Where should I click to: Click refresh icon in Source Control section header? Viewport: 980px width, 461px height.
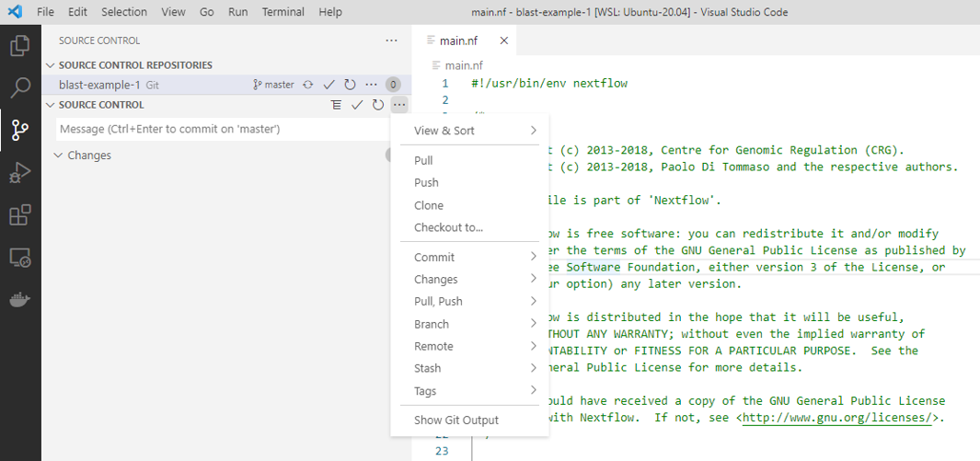377,105
